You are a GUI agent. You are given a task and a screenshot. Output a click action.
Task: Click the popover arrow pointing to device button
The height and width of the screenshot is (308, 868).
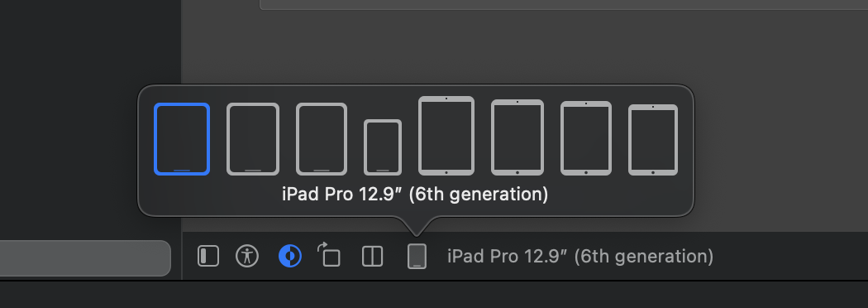point(417,226)
